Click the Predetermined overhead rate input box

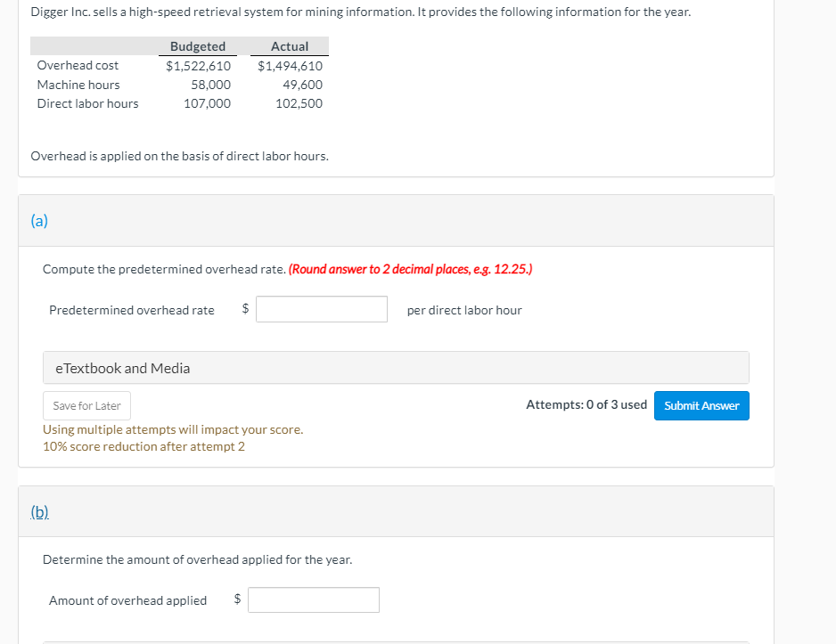coord(322,310)
